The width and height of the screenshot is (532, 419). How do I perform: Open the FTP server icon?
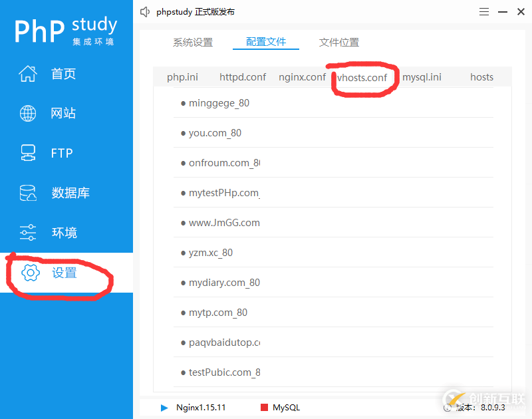point(28,153)
